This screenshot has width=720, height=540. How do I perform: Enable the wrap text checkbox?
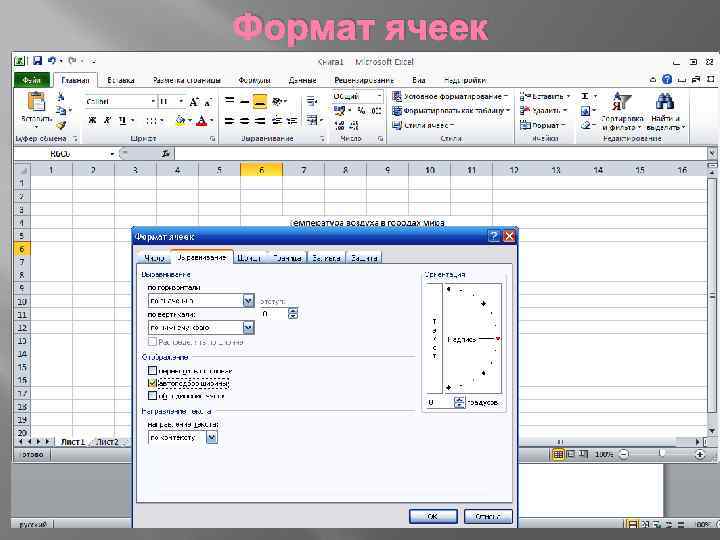pyautogui.click(x=152, y=371)
